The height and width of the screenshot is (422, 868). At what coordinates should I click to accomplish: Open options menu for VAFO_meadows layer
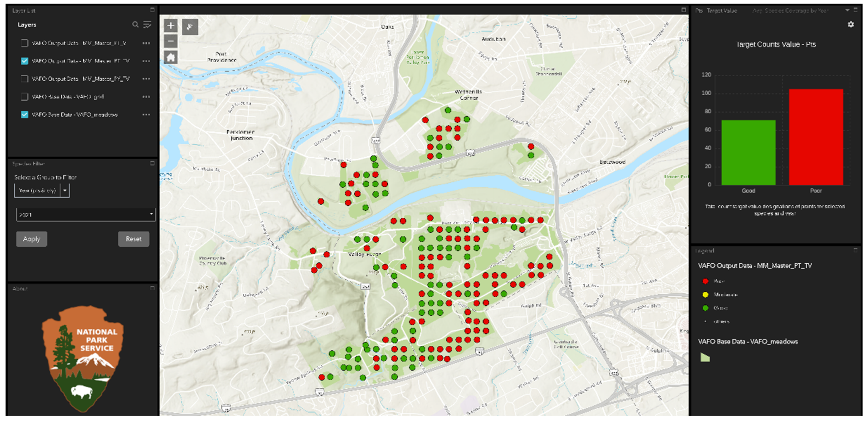[146, 115]
